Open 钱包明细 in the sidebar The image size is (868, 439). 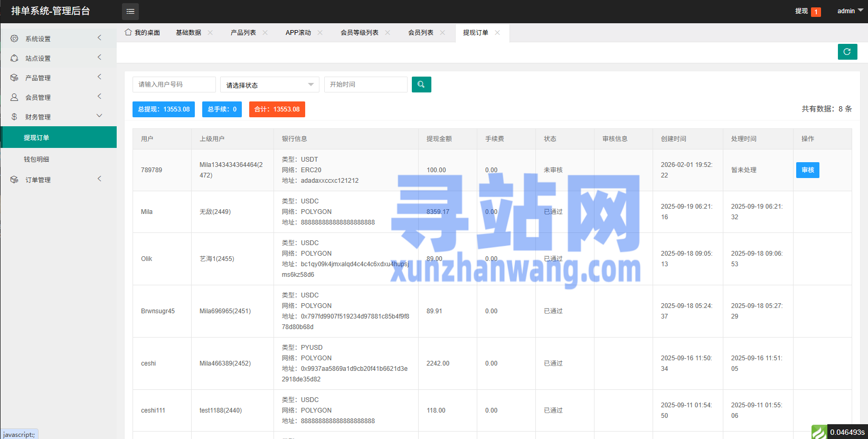tap(36, 159)
